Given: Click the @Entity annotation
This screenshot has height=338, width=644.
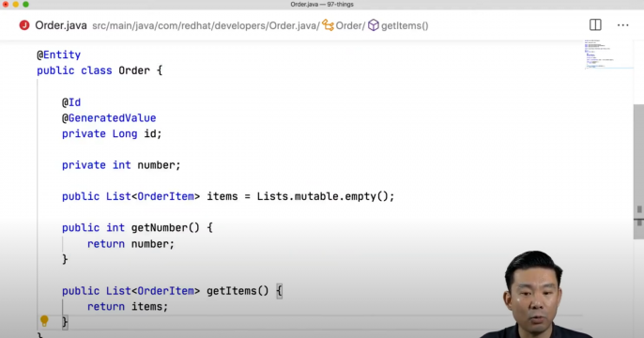Looking at the screenshot, I should pyautogui.click(x=59, y=54).
